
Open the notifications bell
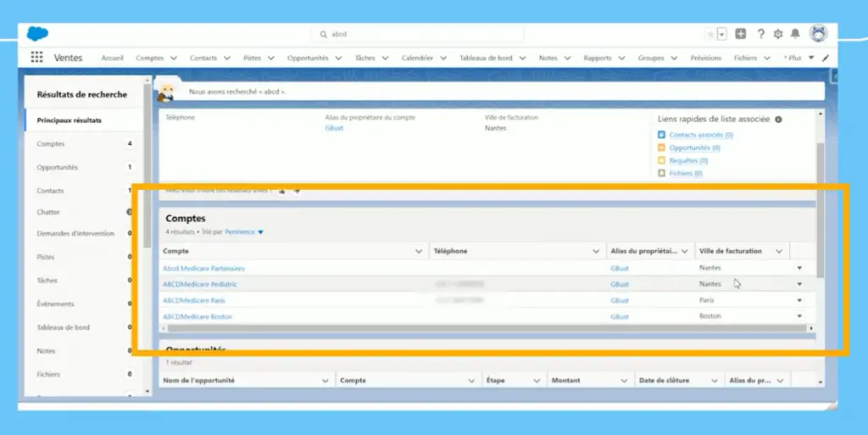pyautogui.click(x=795, y=34)
